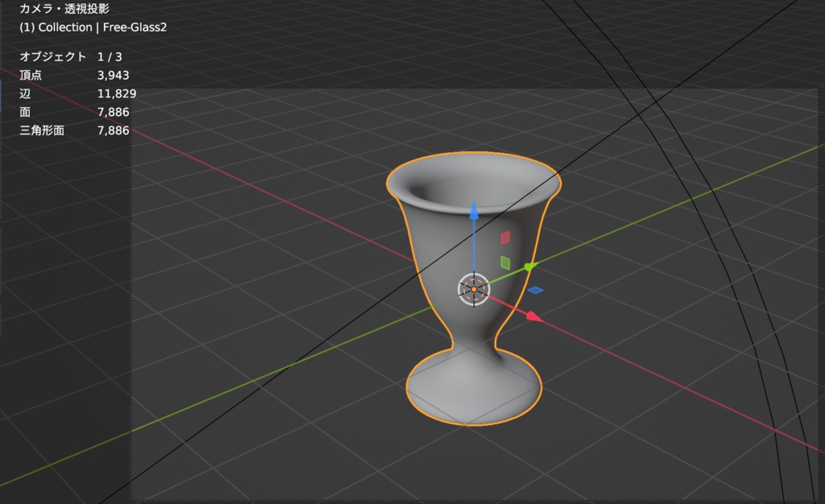Click the green plane gizmo handle
The height and width of the screenshot is (504, 825).
505,262
